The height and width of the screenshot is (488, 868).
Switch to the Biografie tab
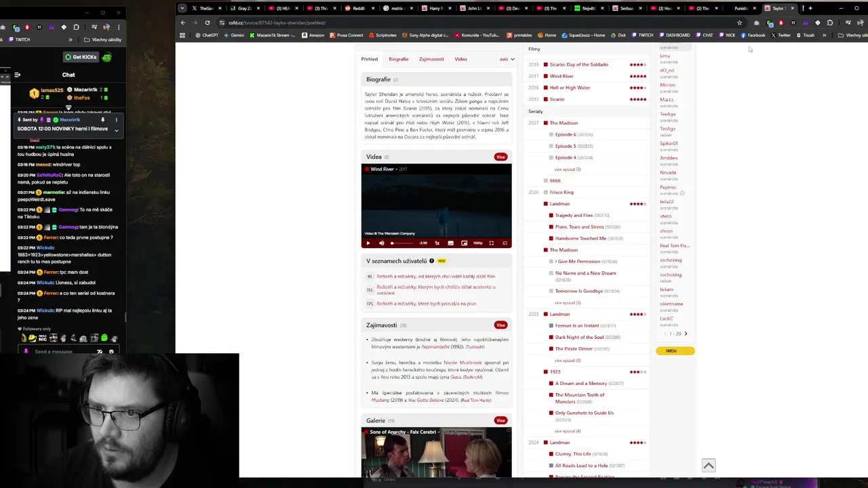399,59
